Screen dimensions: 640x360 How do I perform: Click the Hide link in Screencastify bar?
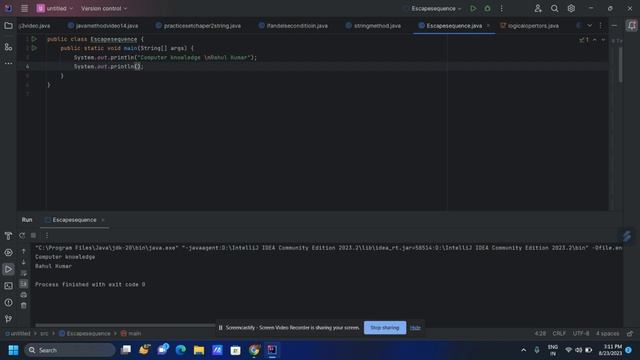[x=415, y=328]
